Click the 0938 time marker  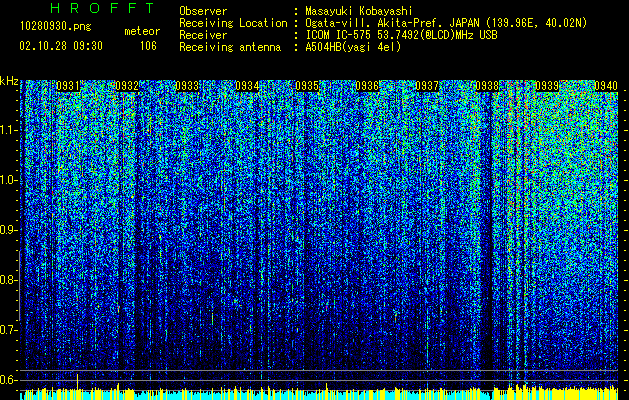click(x=487, y=86)
